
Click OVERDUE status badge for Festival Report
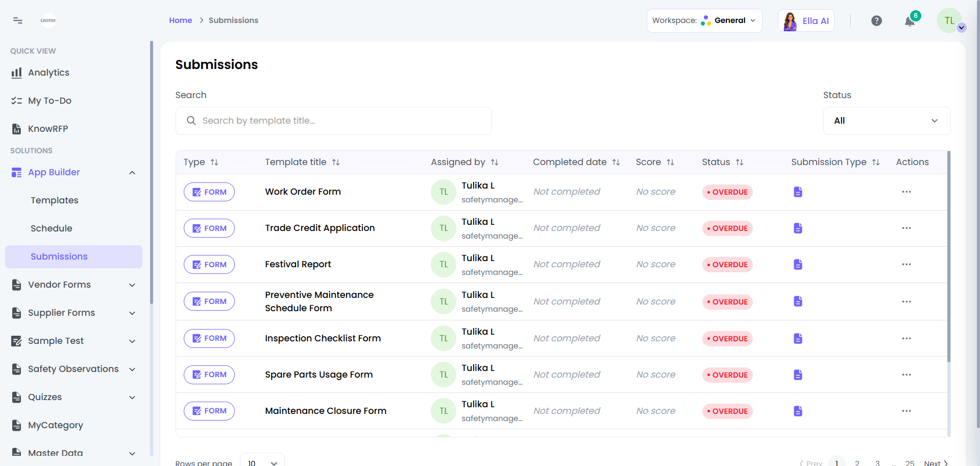pos(727,265)
